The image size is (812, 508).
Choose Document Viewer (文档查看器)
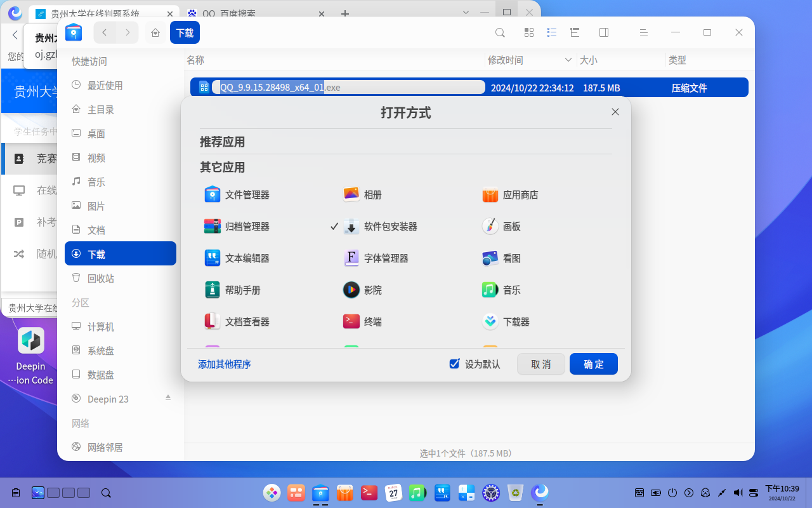coord(237,322)
